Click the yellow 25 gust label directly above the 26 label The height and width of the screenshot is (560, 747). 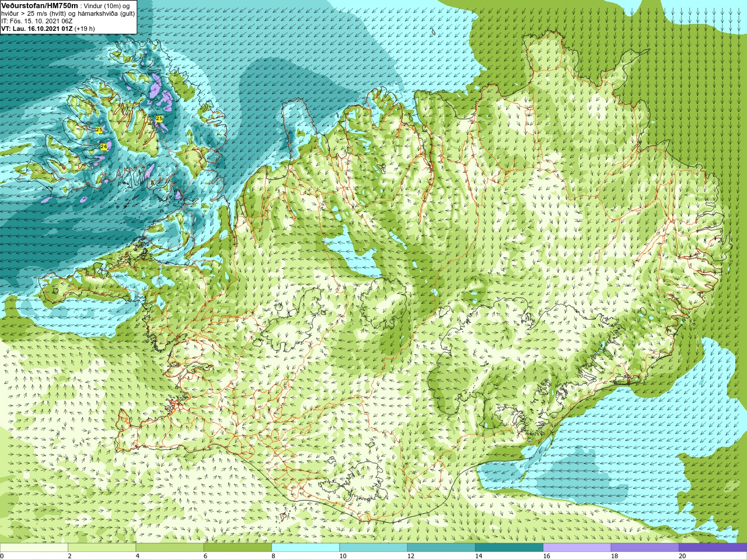pos(99,129)
